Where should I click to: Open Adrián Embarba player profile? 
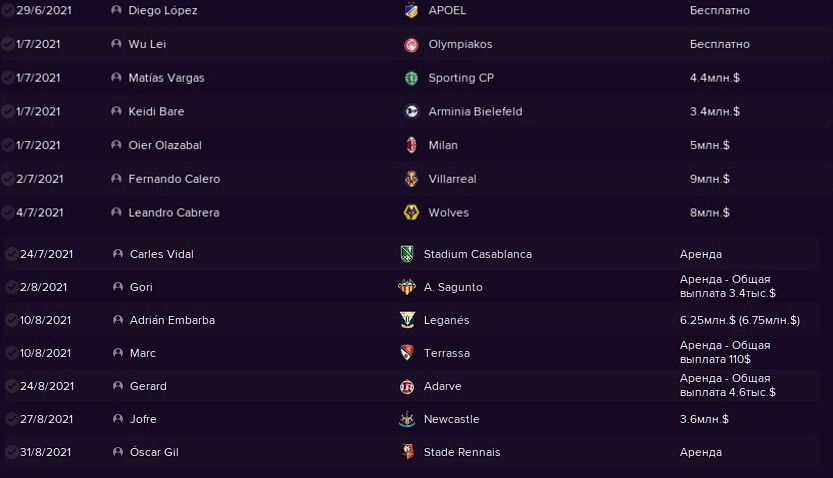[x=172, y=320]
